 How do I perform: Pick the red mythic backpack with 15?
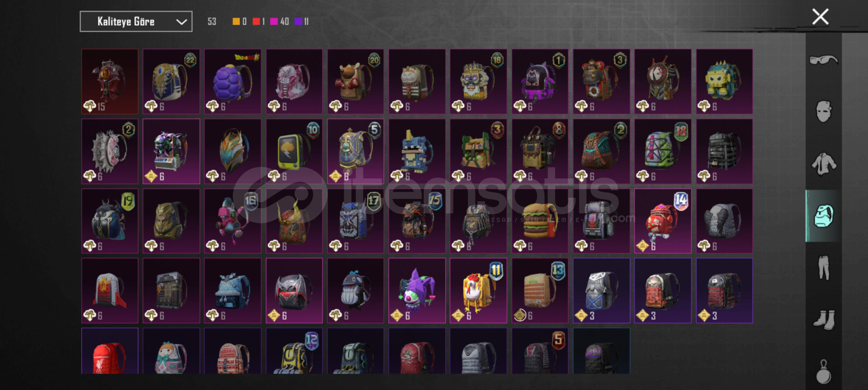(x=110, y=82)
